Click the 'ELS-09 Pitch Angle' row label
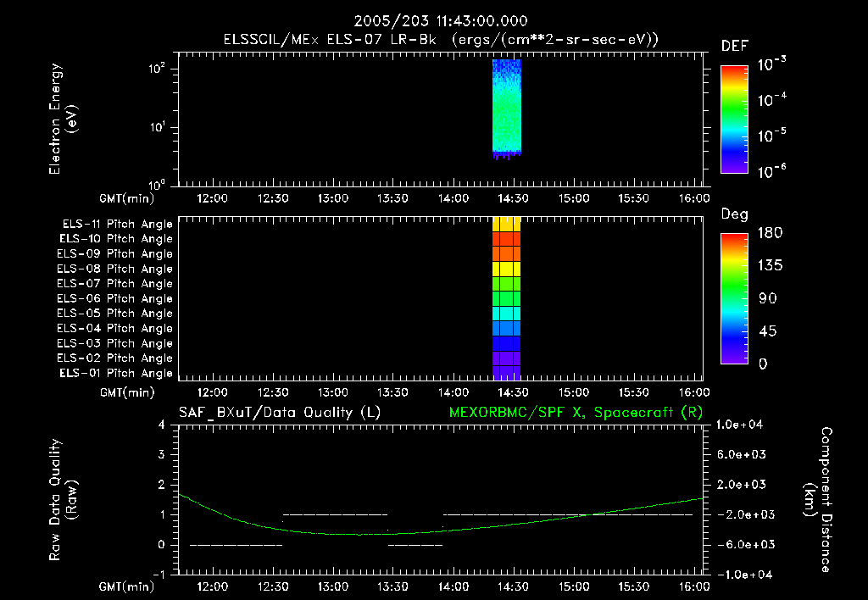The height and width of the screenshot is (600, 868). (x=115, y=254)
